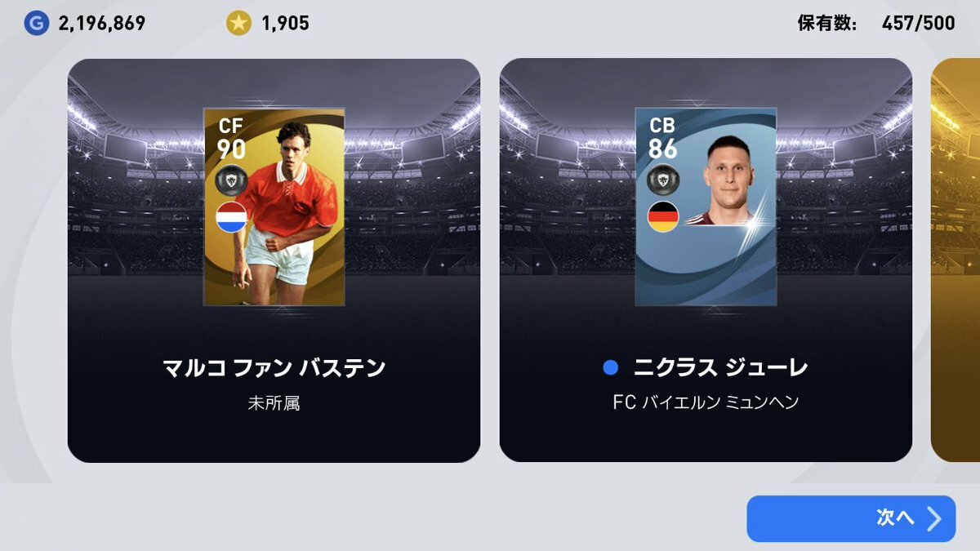Tap the 未所属 team label

point(274,403)
